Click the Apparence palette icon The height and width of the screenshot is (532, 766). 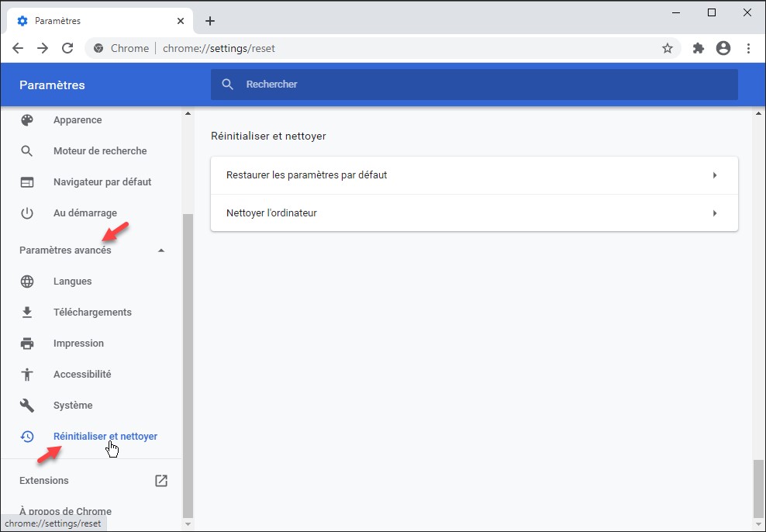27,120
